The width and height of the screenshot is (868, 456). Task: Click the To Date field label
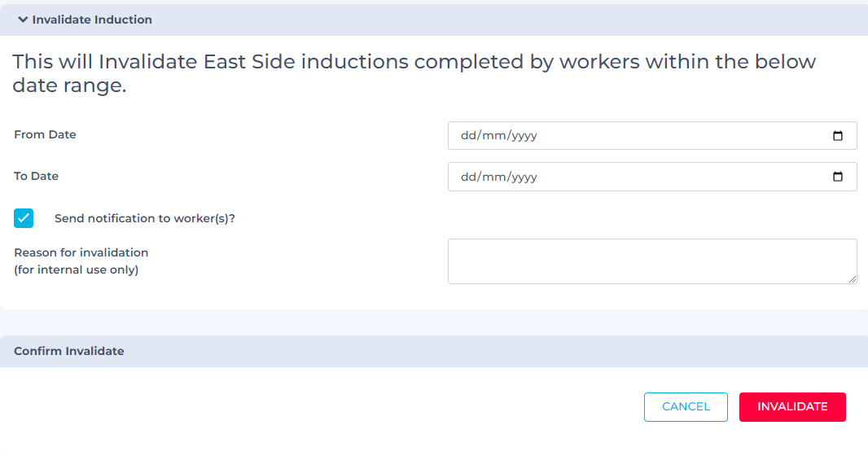tap(36, 176)
